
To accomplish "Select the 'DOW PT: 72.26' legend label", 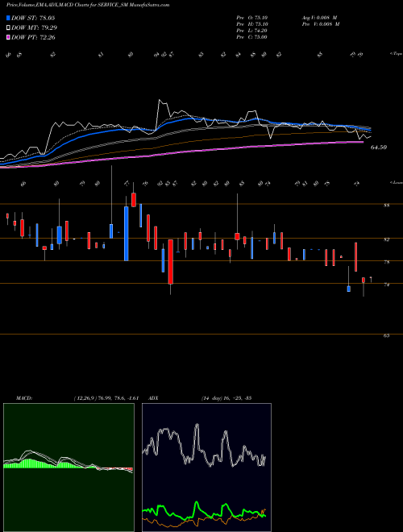I will coord(33,37).
